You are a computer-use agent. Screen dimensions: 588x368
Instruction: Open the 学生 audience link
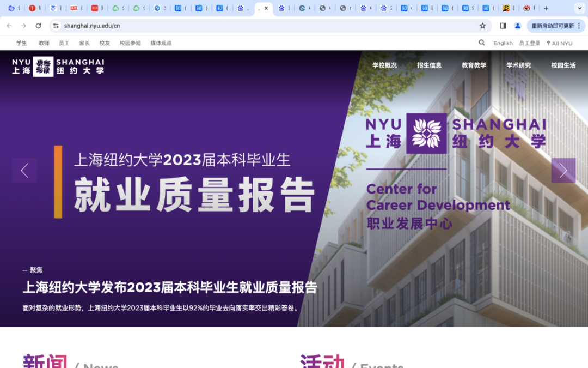point(22,43)
